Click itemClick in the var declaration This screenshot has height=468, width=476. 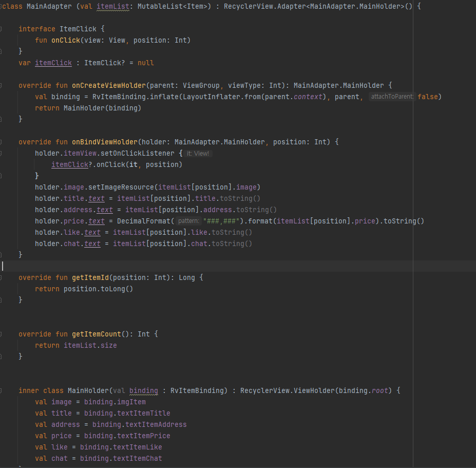tap(53, 63)
